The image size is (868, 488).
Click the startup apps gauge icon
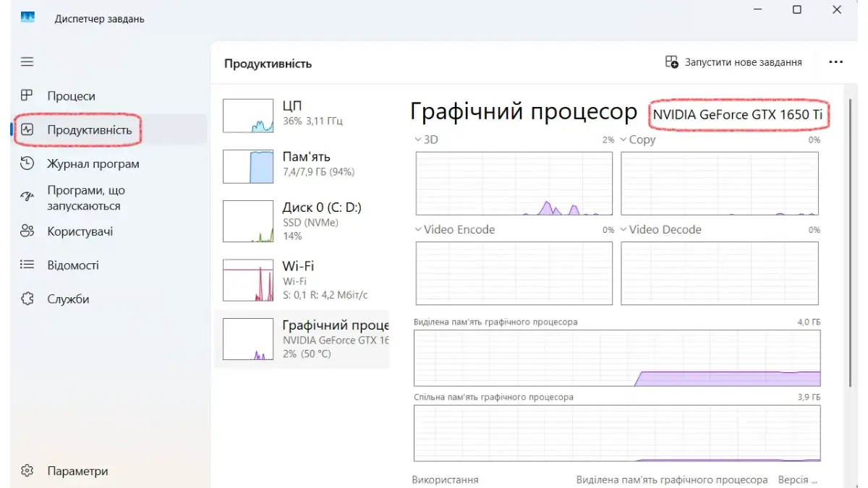(x=27, y=197)
